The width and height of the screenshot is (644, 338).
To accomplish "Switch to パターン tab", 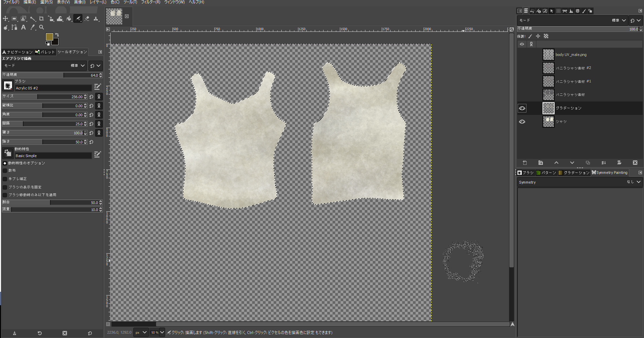I will 546,173.
